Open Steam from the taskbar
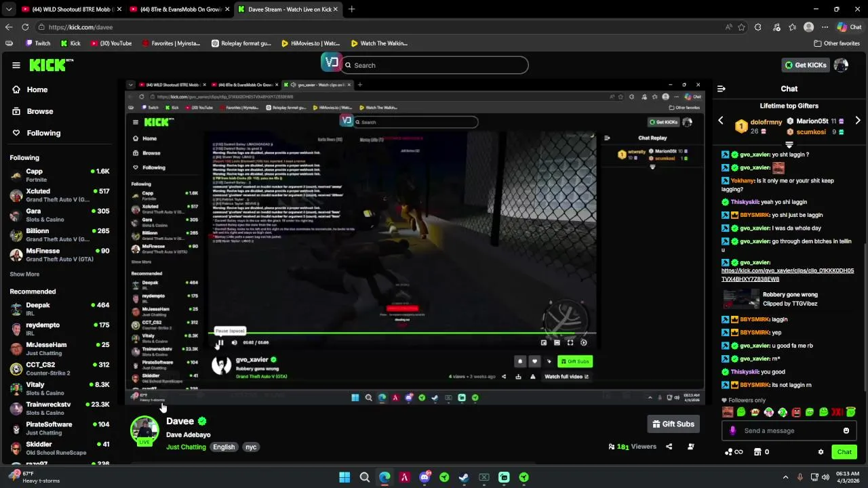Viewport: 868px width, 488px height. [x=464, y=477]
